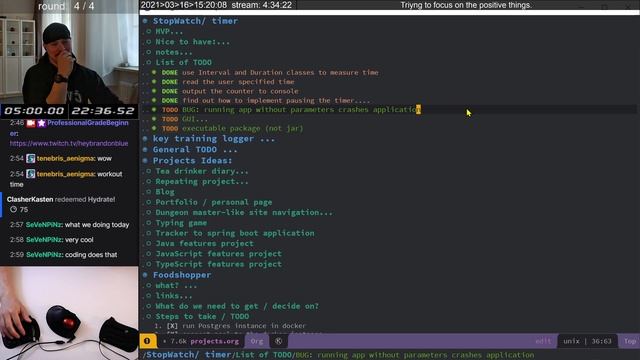Select 'What do we need to get / decide on?'
640x360 pixels.
237,306
